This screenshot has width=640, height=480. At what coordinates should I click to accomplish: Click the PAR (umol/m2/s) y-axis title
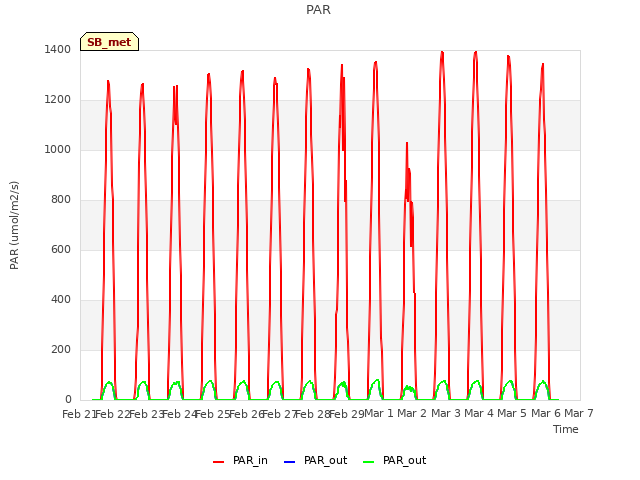14,225
